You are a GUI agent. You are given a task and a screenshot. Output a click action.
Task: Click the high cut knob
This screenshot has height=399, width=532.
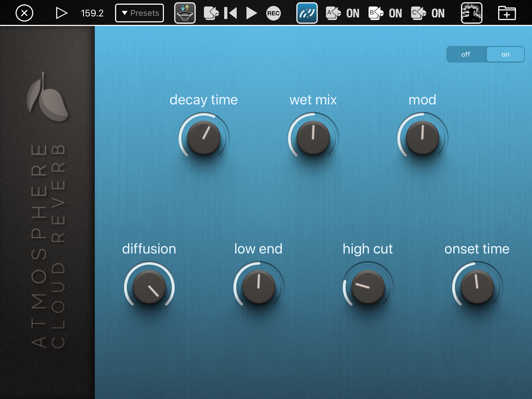click(368, 287)
